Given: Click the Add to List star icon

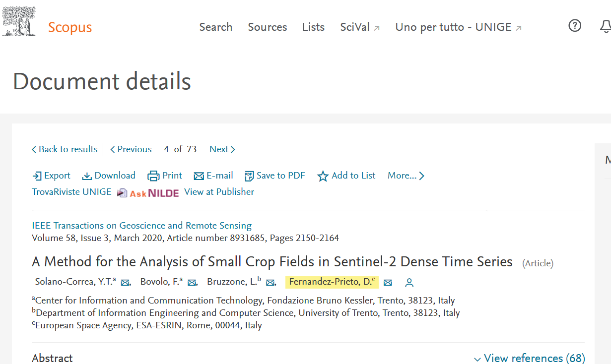Looking at the screenshot, I should pos(323,176).
